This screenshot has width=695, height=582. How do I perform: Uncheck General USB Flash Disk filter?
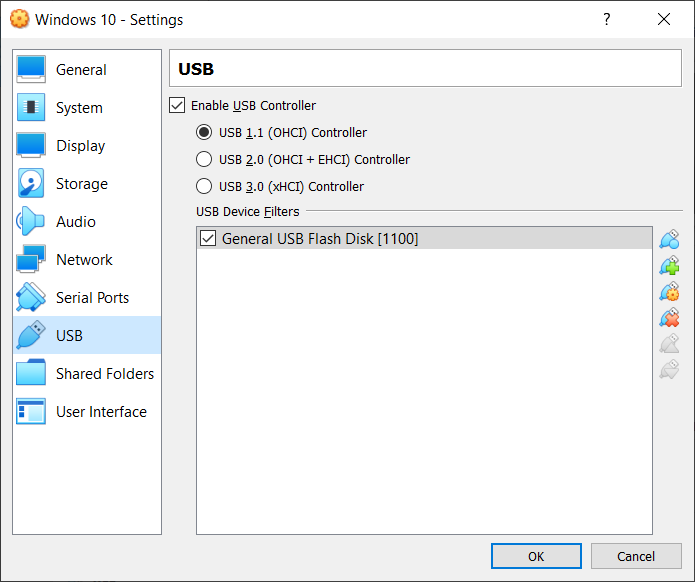[x=208, y=238]
